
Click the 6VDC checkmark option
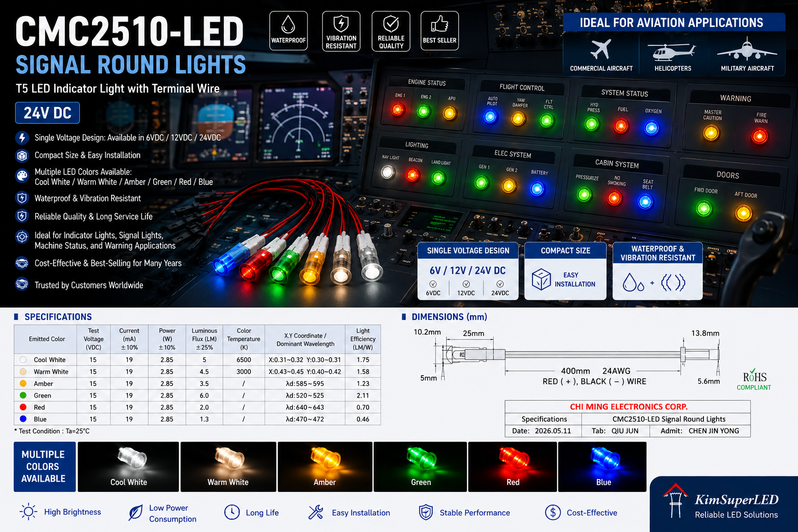[x=433, y=288]
